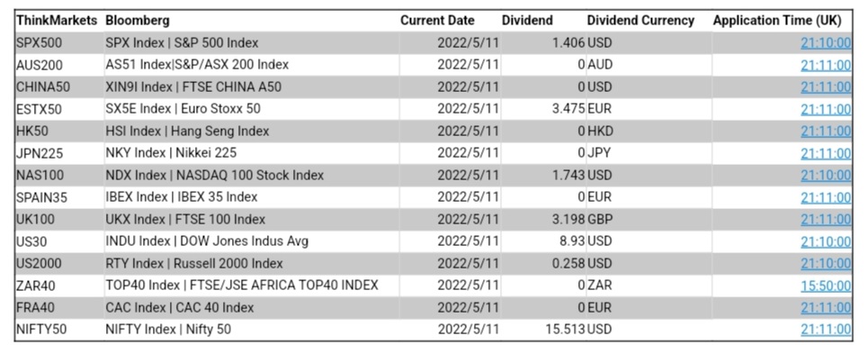Image resolution: width=868 pixels, height=345 pixels.
Task: Click the Dividend Currency header
Action: 640,21
